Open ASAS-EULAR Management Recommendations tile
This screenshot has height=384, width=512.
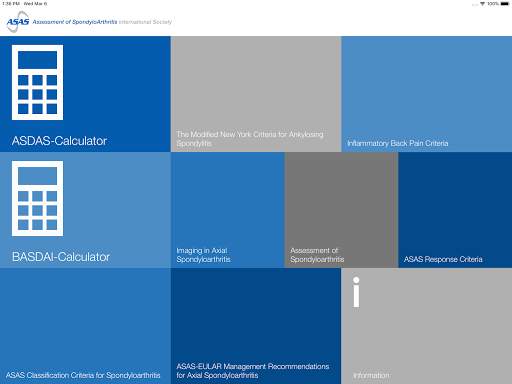click(x=256, y=326)
